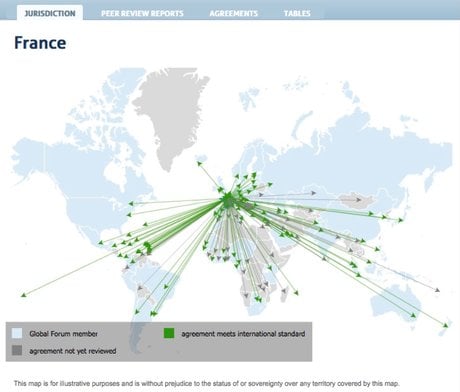
Task: Switch to the Peer Review Reports tab
Action: tap(142, 13)
